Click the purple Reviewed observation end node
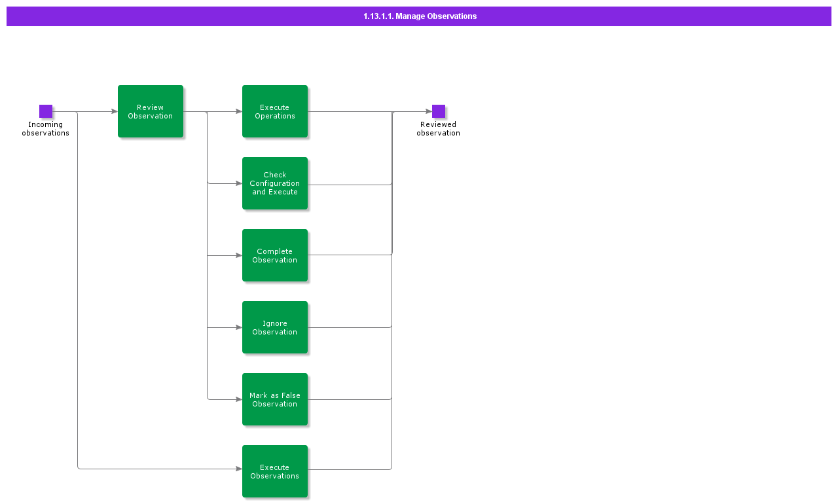 click(x=439, y=111)
